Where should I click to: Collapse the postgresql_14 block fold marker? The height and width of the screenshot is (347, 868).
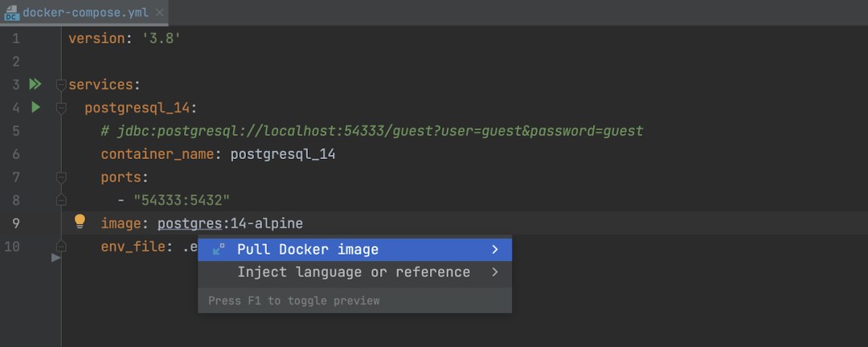click(60, 107)
